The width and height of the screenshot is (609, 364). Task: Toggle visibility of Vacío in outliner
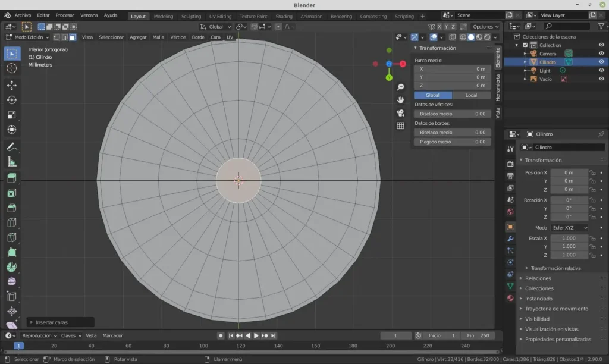(601, 79)
